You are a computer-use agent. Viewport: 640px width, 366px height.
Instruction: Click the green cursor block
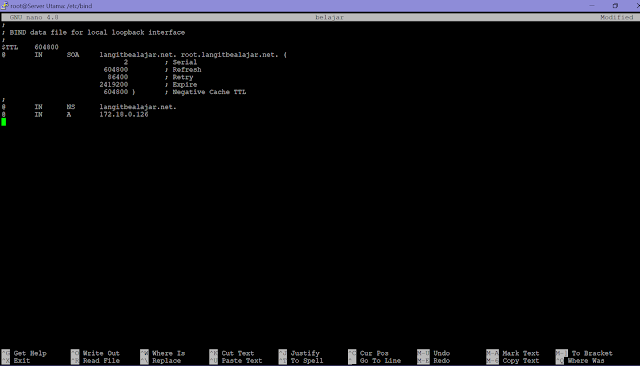(x=4, y=122)
